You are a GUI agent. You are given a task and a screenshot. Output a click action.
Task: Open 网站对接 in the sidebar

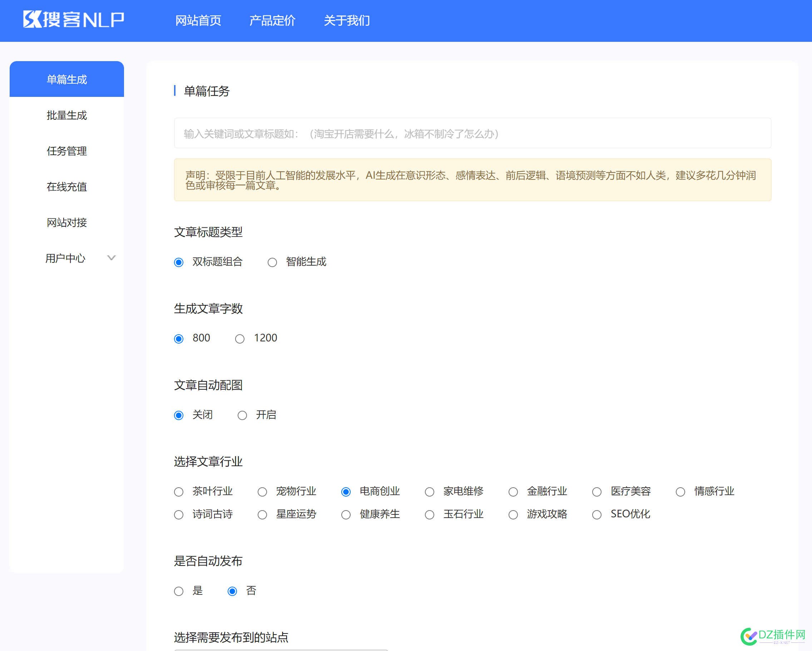[67, 222]
